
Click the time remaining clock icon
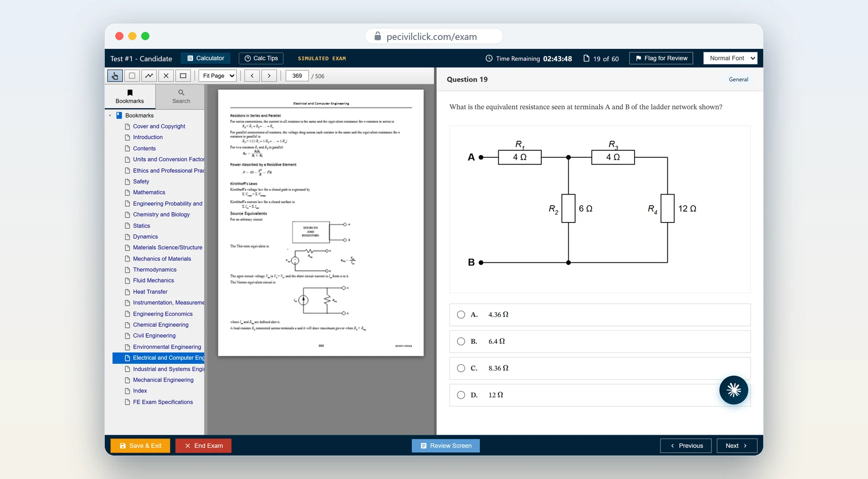[489, 58]
